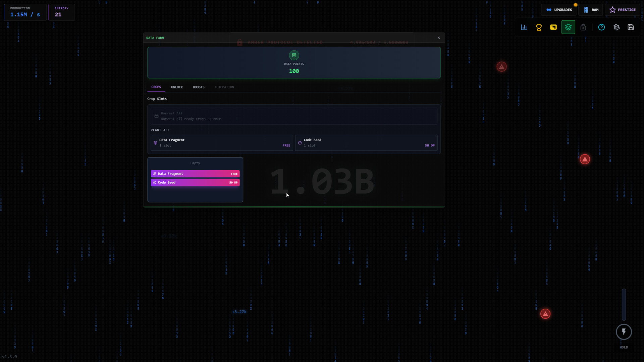Open the help question mark icon
Image resolution: width=644 pixels, height=362 pixels.
[x=601, y=27]
